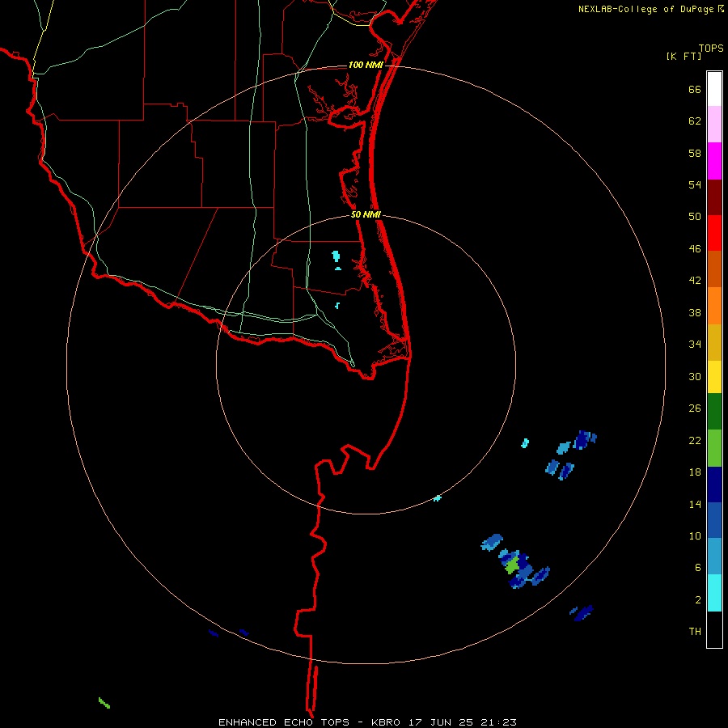Click the dark orange 42-46 kft legend swatch
Screen dimensions: 728x728
(x=714, y=269)
